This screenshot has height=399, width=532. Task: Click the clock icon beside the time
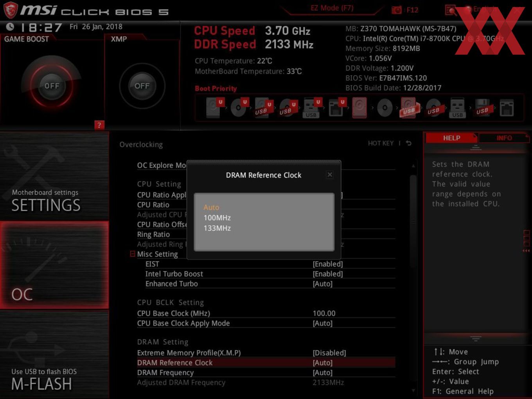point(10,27)
